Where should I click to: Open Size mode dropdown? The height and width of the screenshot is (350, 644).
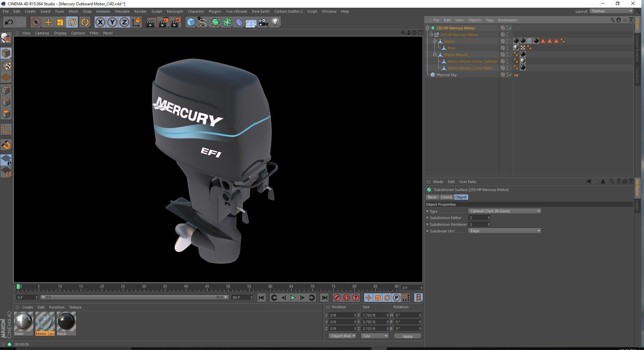[374, 336]
